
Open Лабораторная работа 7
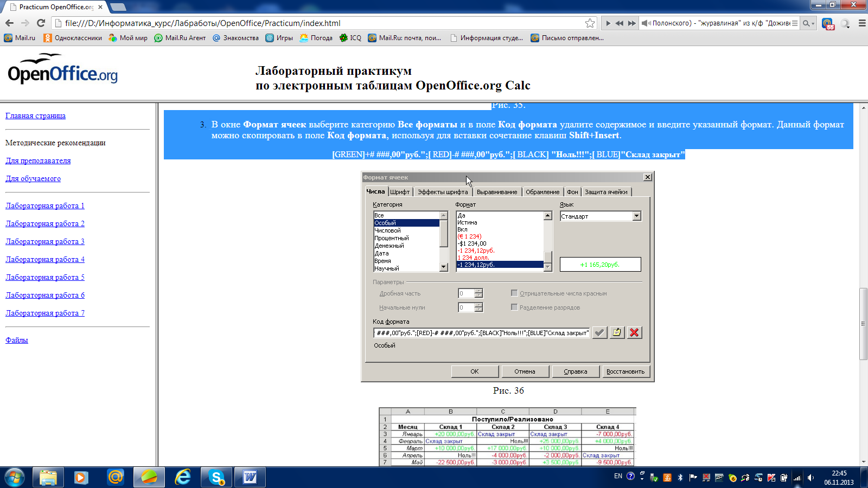45,313
